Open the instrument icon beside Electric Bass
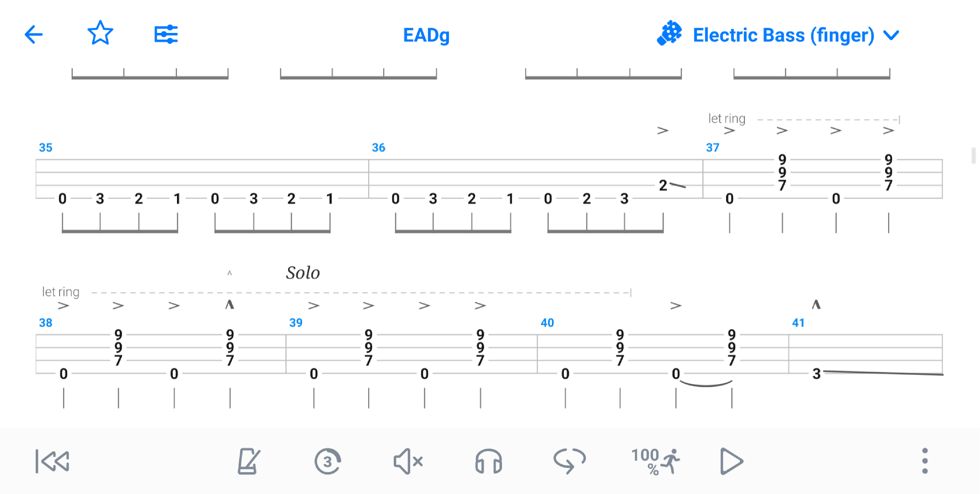980x494 pixels. pos(669,33)
